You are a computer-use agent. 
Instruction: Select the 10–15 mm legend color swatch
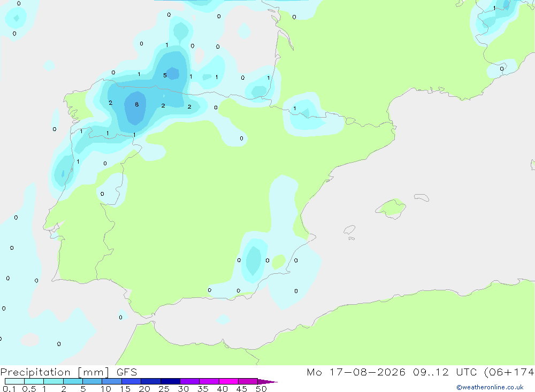pyautogui.click(x=112, y=381)
